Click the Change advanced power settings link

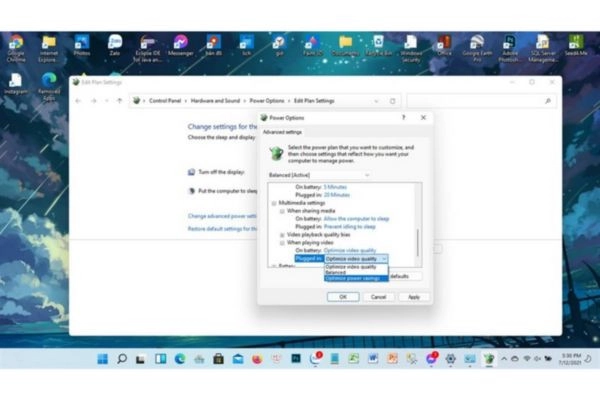coord(222,216)
